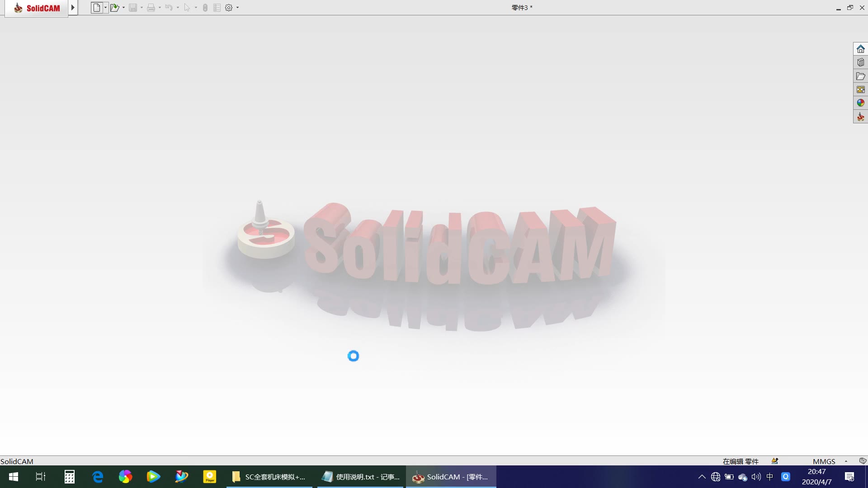This screenshot has height=488, width=868.
Task: Click the Print icon
Action: 151,8
